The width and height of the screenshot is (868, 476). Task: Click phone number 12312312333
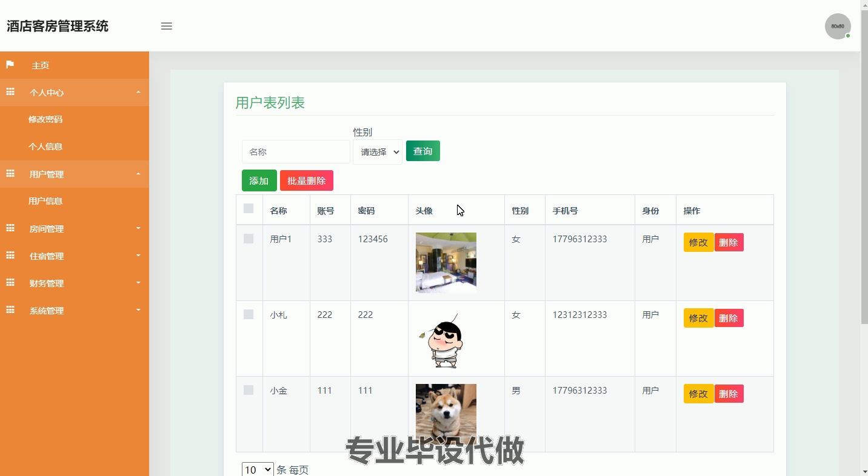[580, 315]
